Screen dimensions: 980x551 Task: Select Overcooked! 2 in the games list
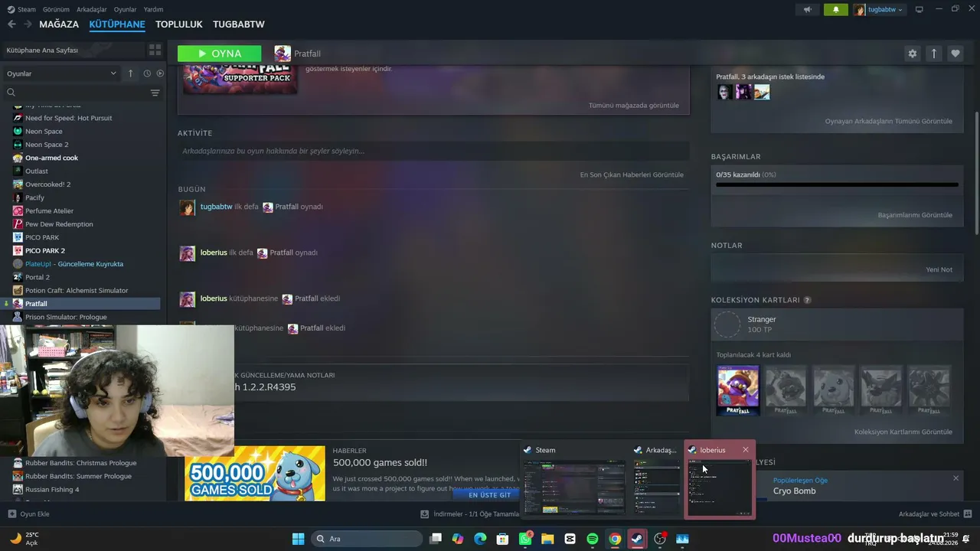tap(47, 184)
